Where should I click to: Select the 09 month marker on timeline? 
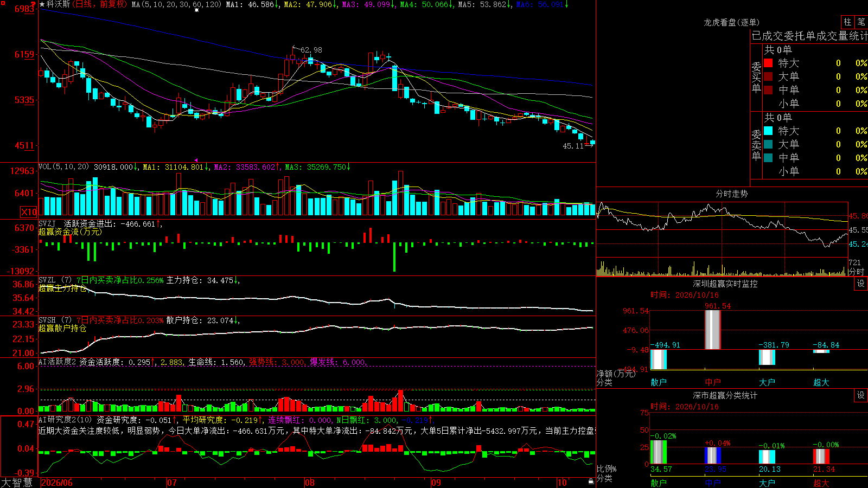436,483
